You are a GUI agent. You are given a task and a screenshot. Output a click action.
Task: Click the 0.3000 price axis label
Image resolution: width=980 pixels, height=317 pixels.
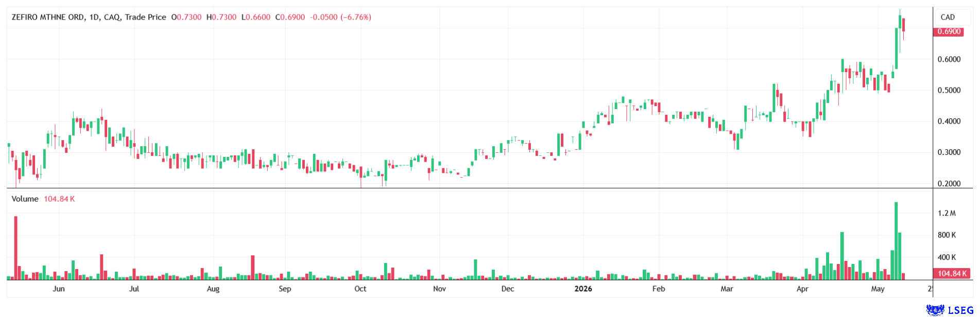pos(949,152)
